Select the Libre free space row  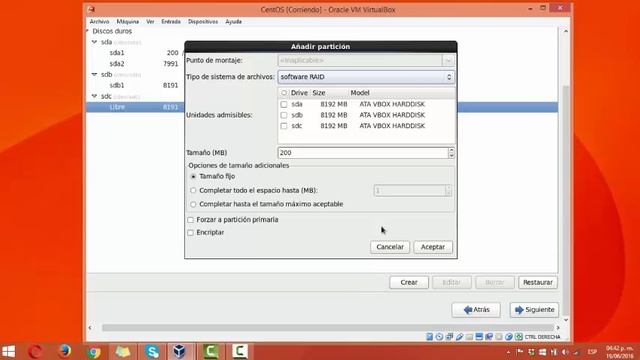135,107
